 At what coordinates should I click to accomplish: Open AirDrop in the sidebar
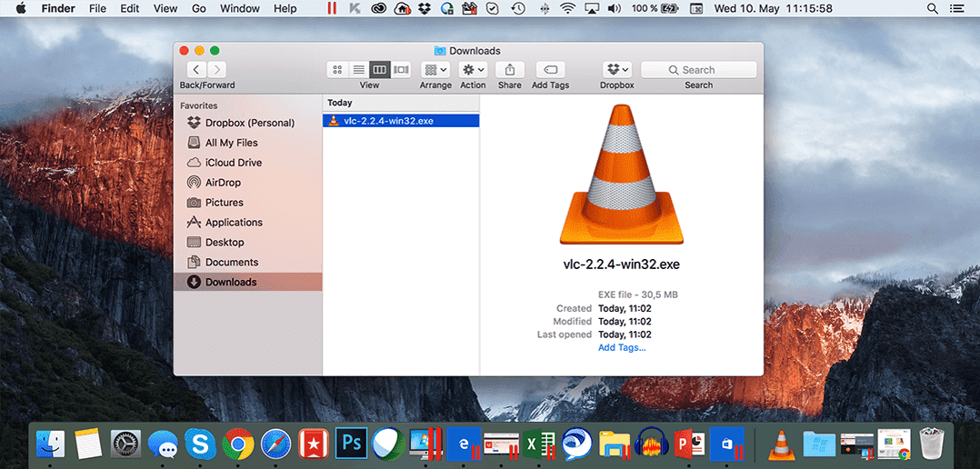coord(223,183)
